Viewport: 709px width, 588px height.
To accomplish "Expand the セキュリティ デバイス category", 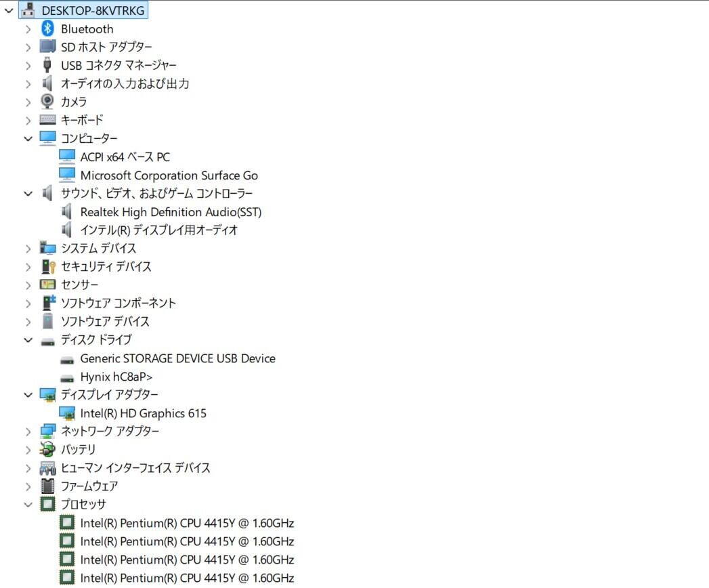I will (x=28, y=267).
